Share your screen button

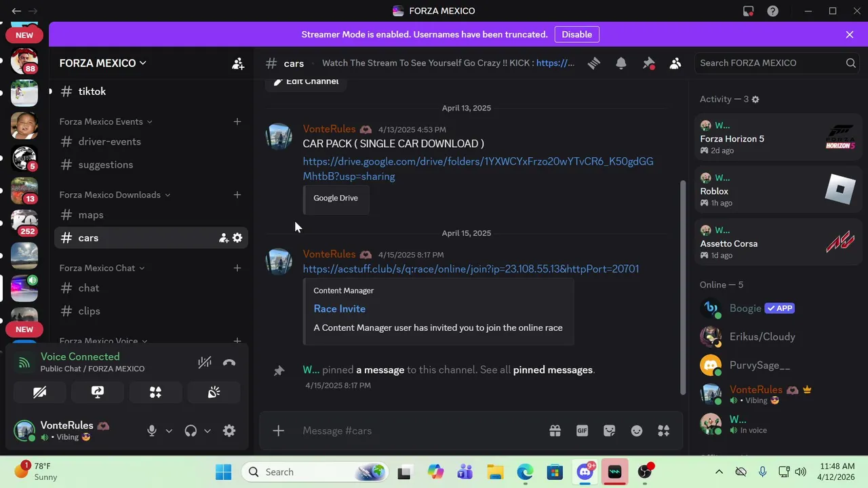point(98,392)
